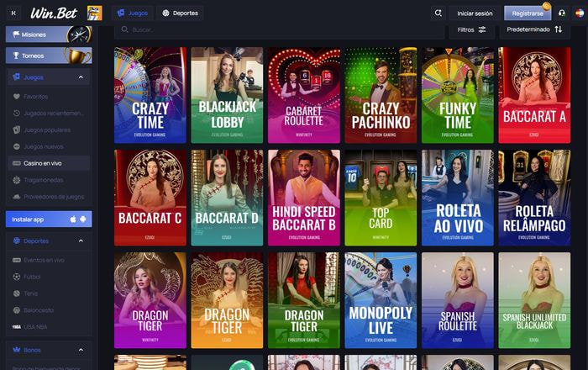This screenshot has height=370, width=588.
Task: Open the Crazy Time game card
Action: pyautogui.click(x=150, y=95)
